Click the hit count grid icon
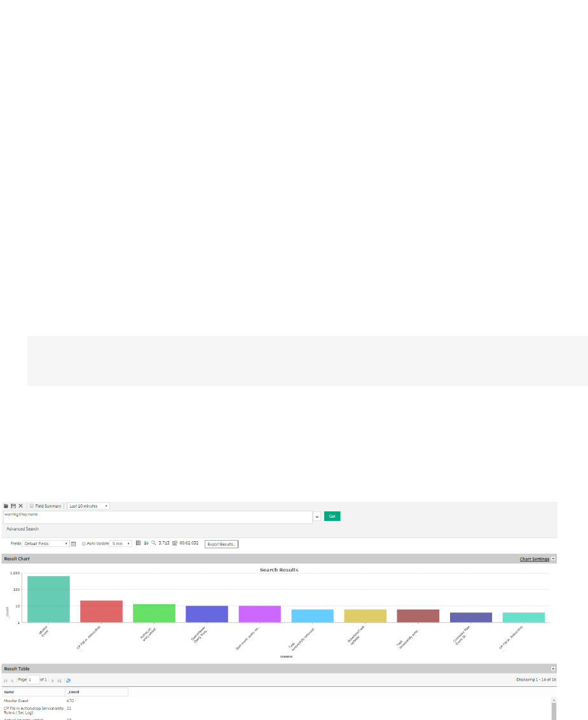588x720 pixels. click(x=138, y=543)
